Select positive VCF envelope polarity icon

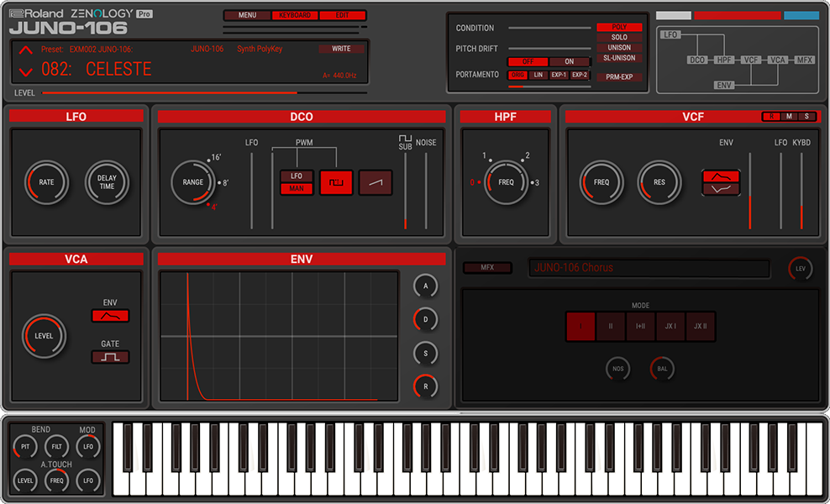point(721,176)
